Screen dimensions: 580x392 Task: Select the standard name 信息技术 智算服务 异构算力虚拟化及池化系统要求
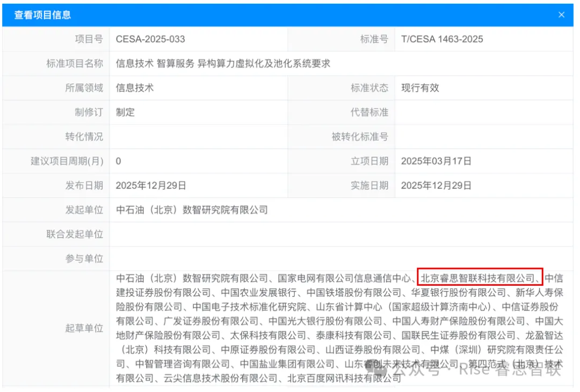(223, 63)
